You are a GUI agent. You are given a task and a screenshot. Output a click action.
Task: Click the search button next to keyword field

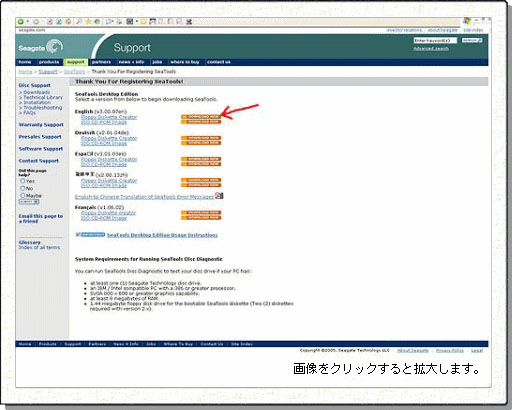point(472,40)
